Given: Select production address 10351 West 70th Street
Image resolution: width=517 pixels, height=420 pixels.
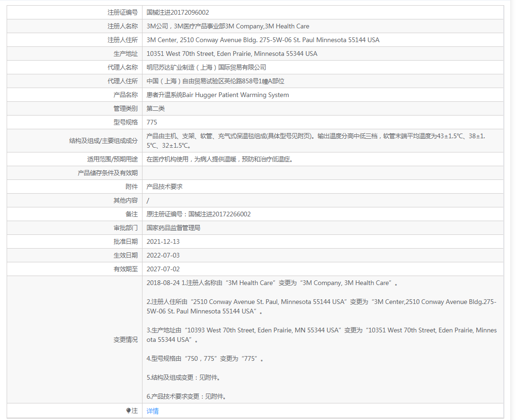Looking at the screenshot, I should tap(180, 54).
